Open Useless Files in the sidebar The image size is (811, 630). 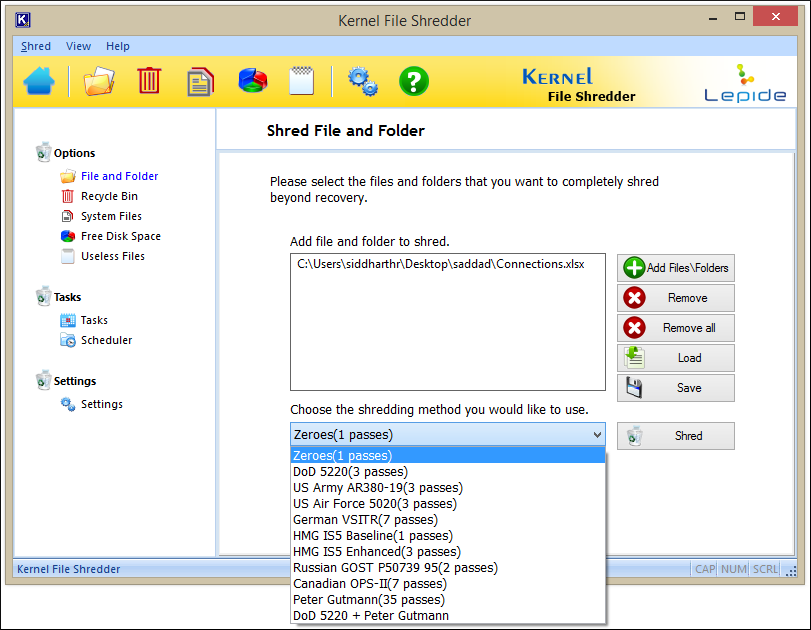[x=113, y=257]
